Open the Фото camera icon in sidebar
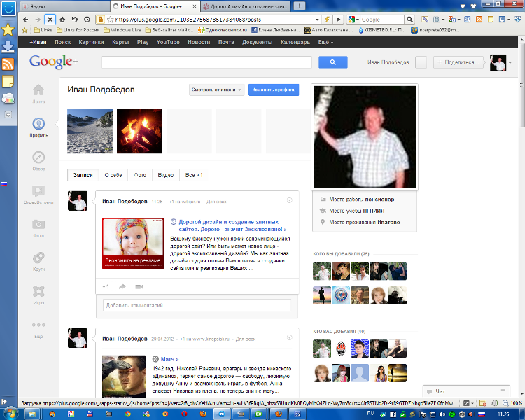 38,224
